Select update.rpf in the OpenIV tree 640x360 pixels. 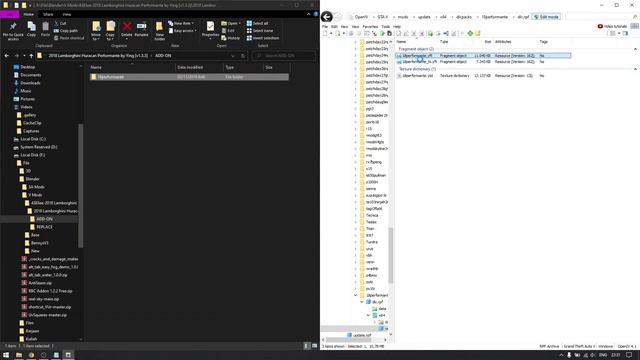[362, 335]
